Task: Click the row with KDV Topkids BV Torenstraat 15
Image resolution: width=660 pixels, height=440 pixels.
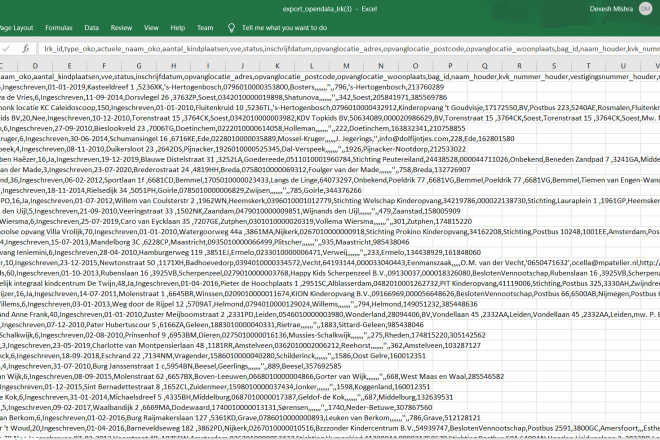Action: coord(330,118)
